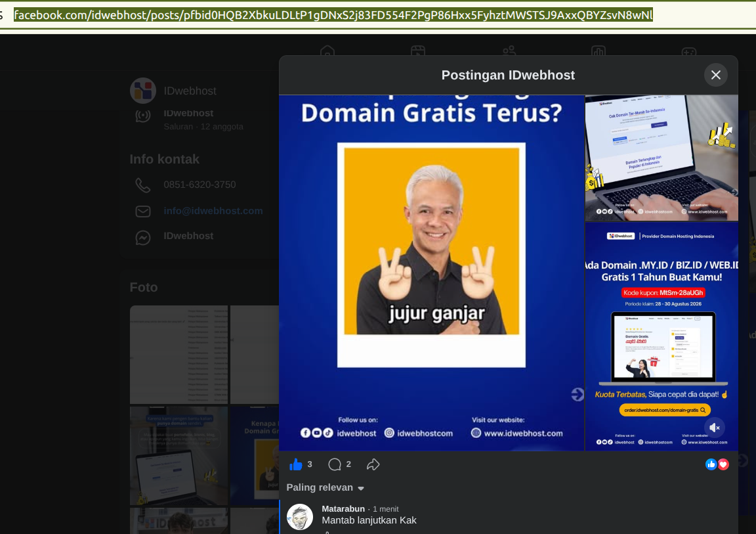Click the comment text Mantab lanjutkan Kak
The height and width of the screenshot is (534, 756).
coord(369,520)
